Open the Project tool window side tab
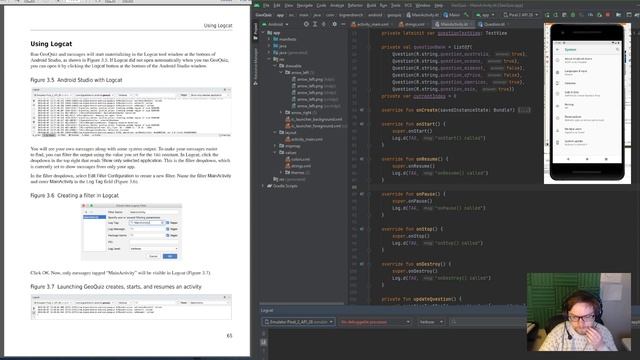The width and height of the screenshot is (640, 360). pos(256,31)
